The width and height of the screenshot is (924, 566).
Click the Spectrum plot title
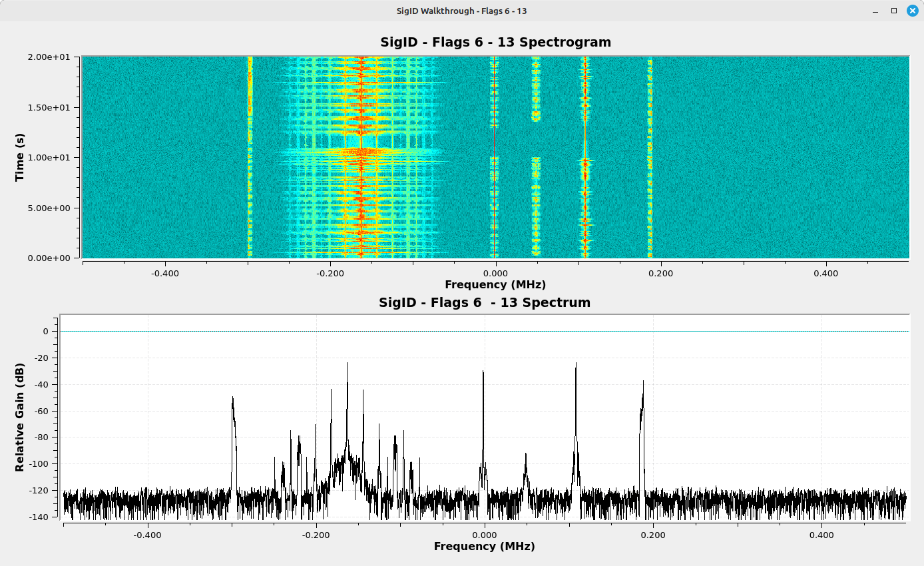tap(484, 302)
